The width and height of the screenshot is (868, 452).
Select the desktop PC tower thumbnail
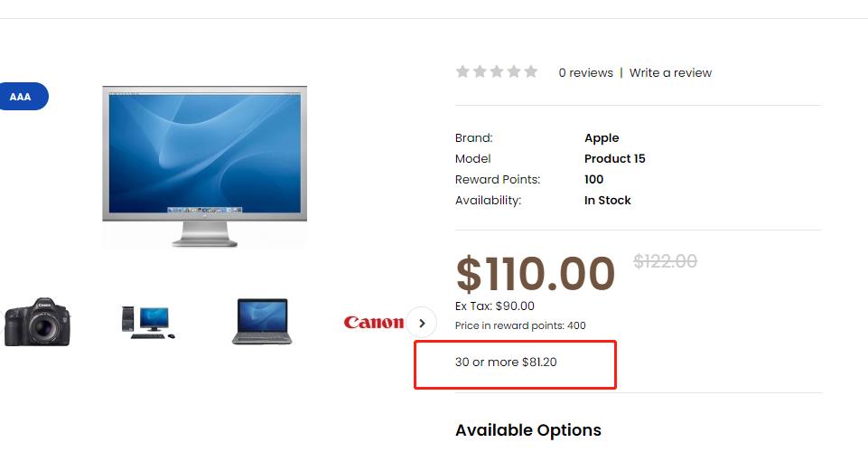[148, 322]
